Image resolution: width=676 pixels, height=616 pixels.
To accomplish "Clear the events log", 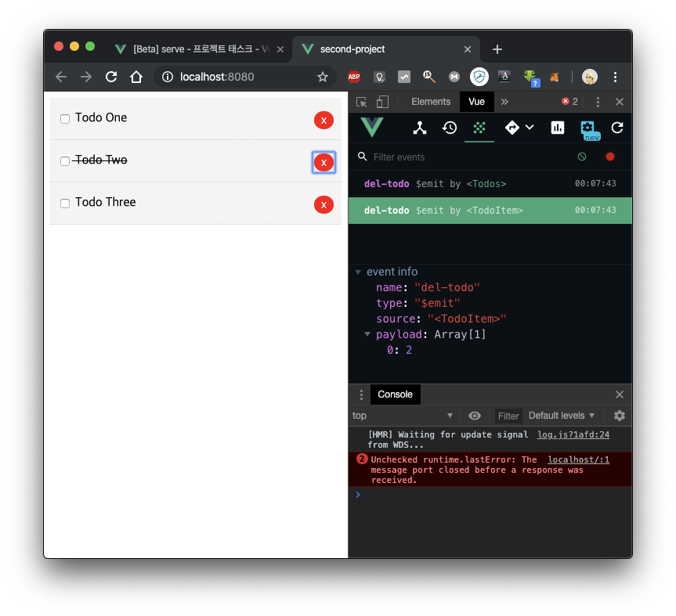I will tap(581, 157).
